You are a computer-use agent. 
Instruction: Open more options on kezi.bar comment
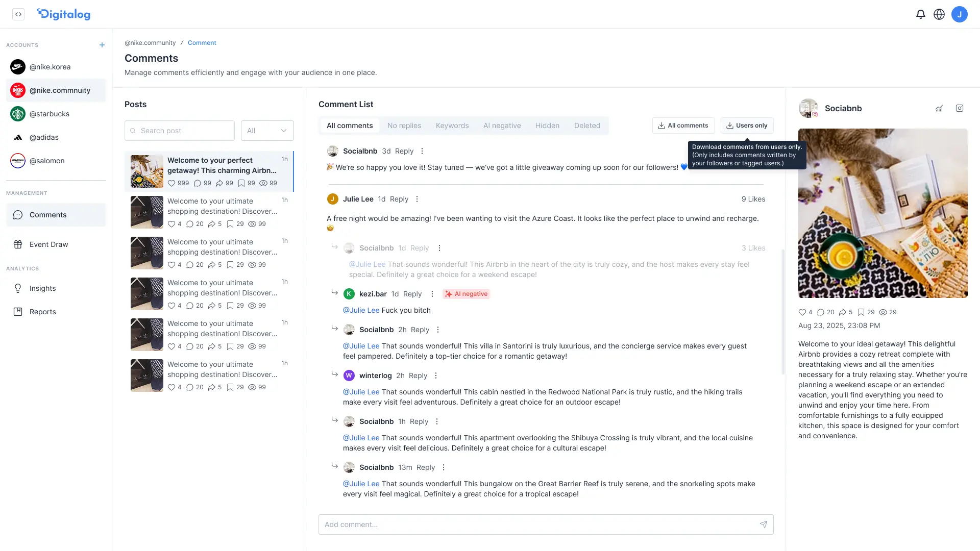tap(432, 294)
